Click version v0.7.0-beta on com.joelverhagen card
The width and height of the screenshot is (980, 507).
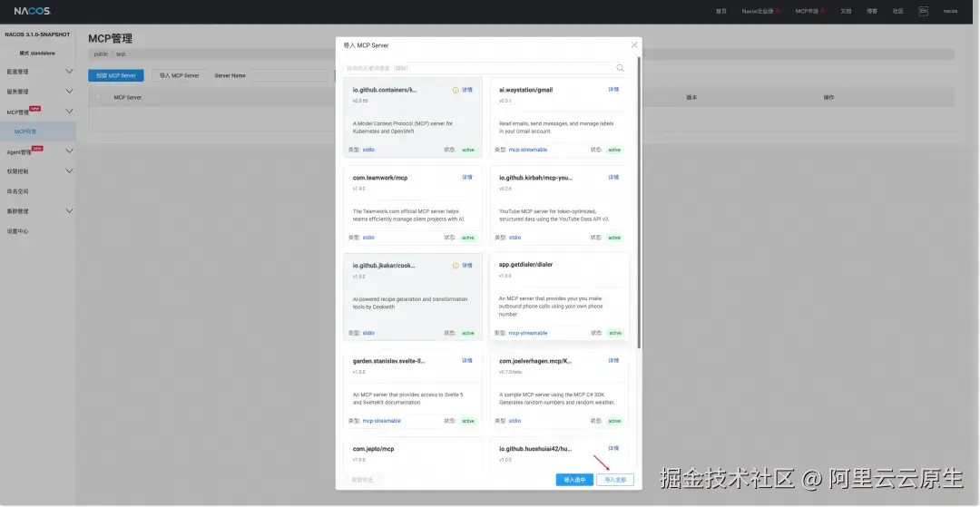pos(511,372)
